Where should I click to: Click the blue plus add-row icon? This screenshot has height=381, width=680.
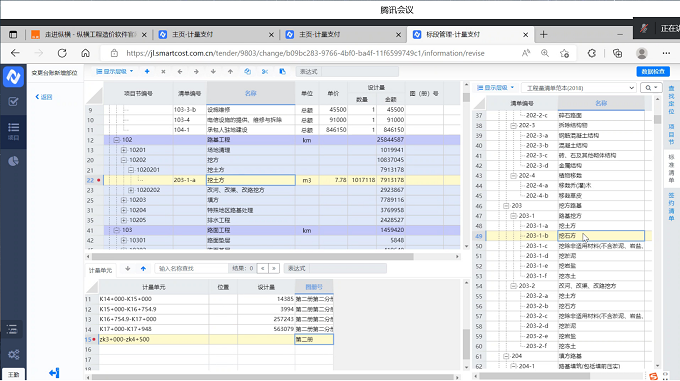(147, 72)
